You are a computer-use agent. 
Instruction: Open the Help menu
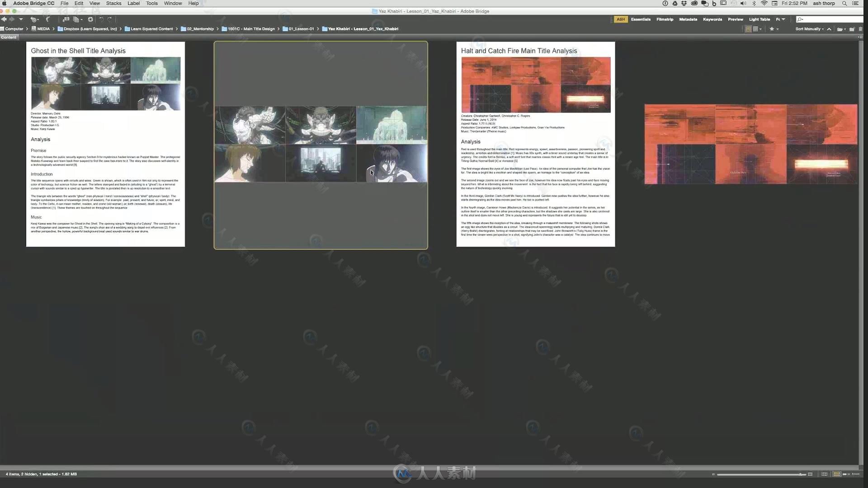tap(193, 3)
